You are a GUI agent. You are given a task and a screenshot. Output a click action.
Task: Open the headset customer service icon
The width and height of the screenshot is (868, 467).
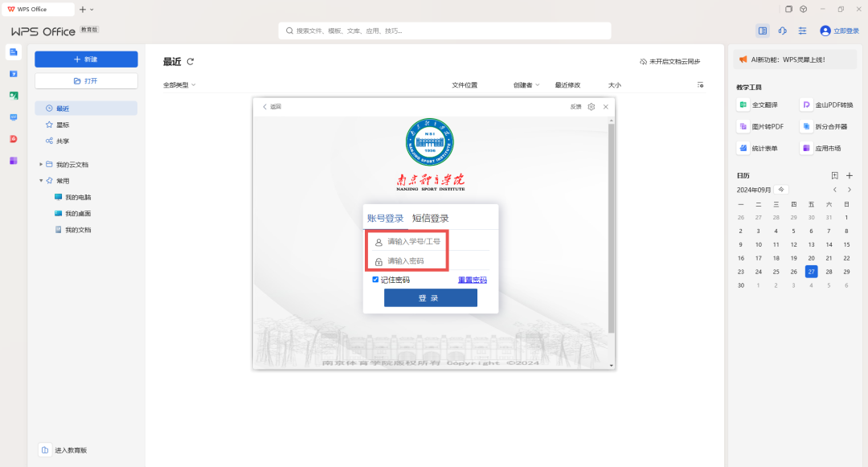[x=782, y=31]
